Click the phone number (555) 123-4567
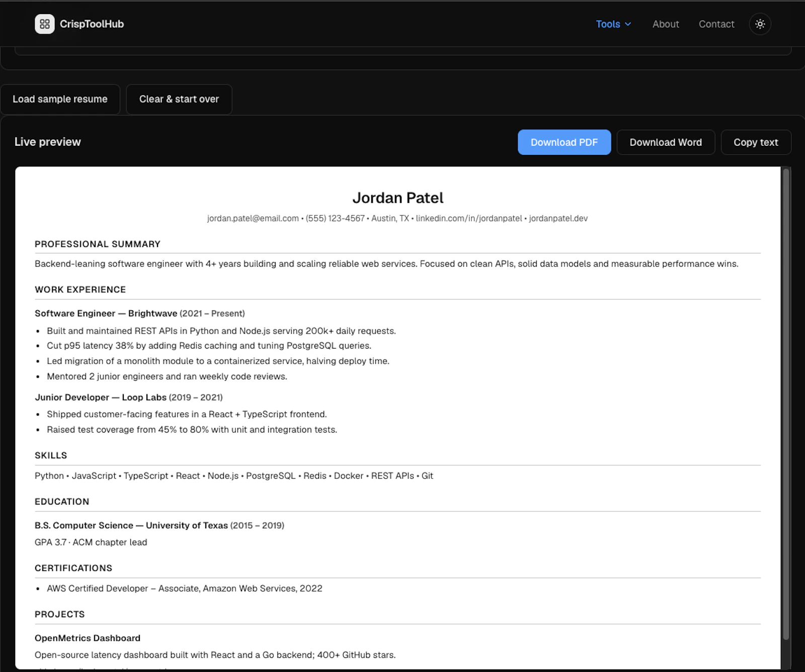 (335, 218)
